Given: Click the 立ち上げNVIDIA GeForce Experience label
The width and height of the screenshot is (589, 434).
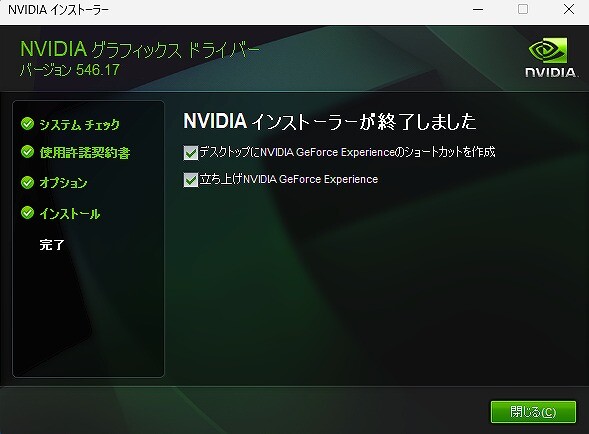Looking at the screenshot, I should (288, 179).
